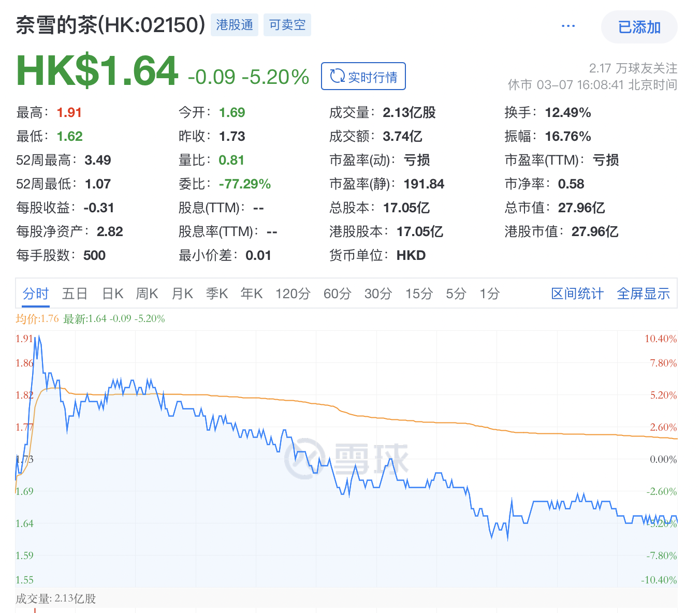The height and width of the screenshot is (613, 700).
Task: Click the 成交量 value 2.13亿股 in stats
Action: click(x=410, y=112)
